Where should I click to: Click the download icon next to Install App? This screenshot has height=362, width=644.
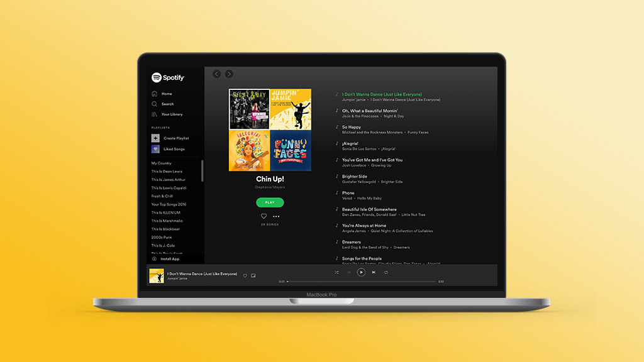[x=155, y=259]
